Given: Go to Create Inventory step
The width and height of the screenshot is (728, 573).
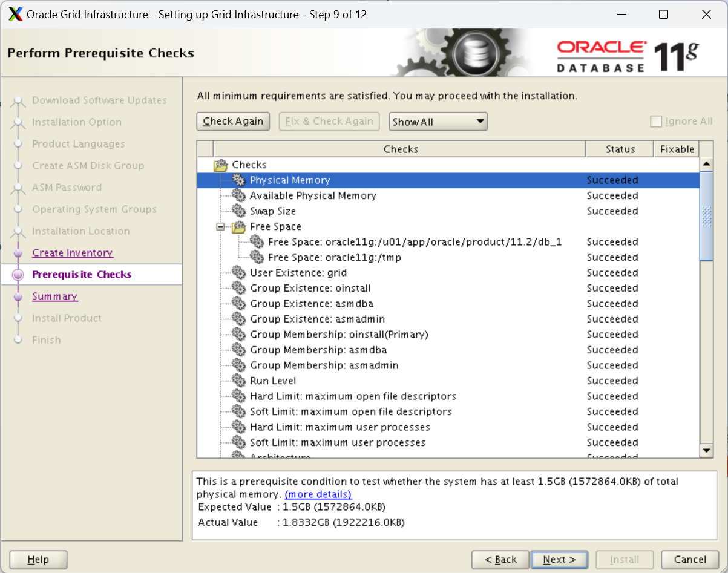Looking at the screenshot, I should [73, 253].
